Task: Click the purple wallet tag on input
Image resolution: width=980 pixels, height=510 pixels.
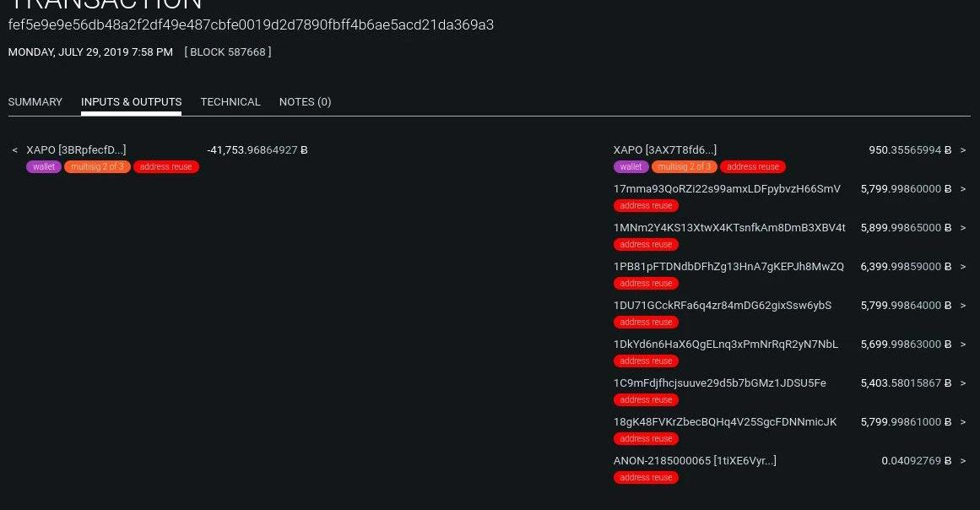Action: [x=44, y=167]
